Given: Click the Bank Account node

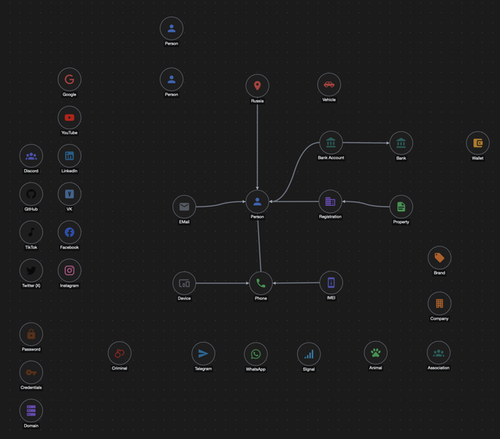Looking at the screenshot, I should (x=331, y=143).
